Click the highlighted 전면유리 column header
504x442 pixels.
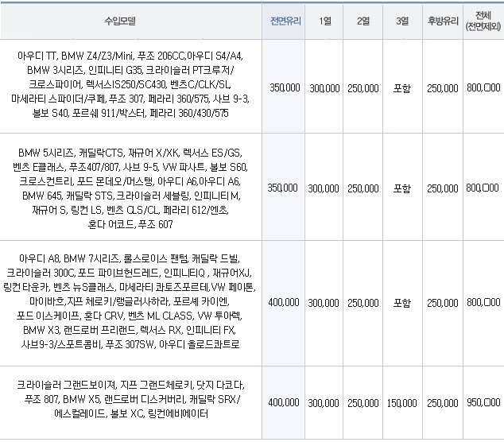tap(285, 21)
